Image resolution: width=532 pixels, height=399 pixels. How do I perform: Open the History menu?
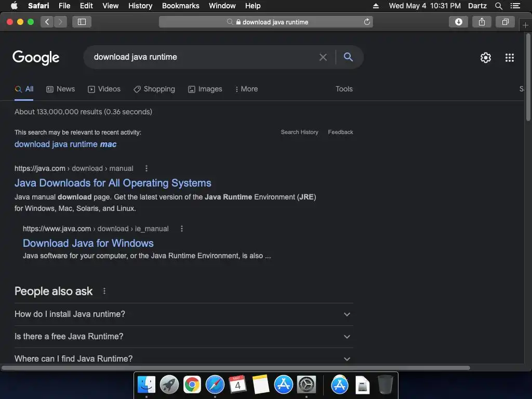pos(140,6)
